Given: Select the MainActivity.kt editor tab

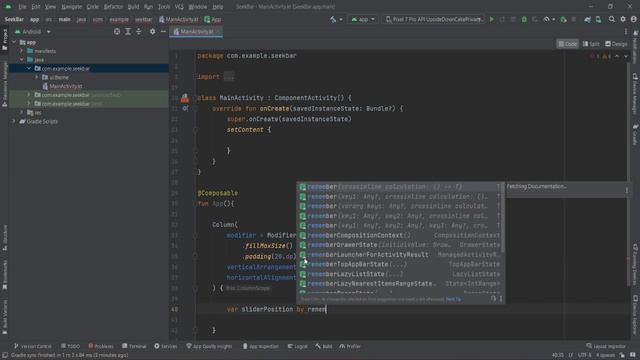Looking at the screenshot, I should click(196, 31).
